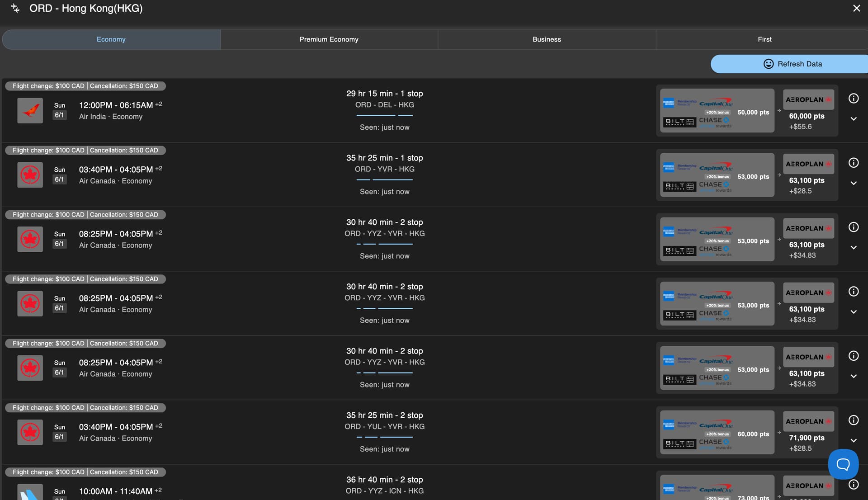
Task: Click info icon for Air India flight
Action: coord(853,99)
